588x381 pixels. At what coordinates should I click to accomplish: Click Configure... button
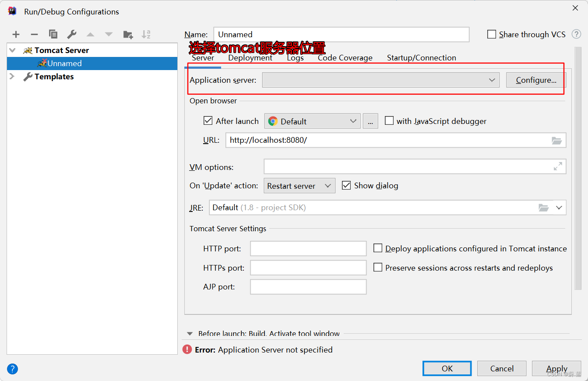[x=536, y=80]
